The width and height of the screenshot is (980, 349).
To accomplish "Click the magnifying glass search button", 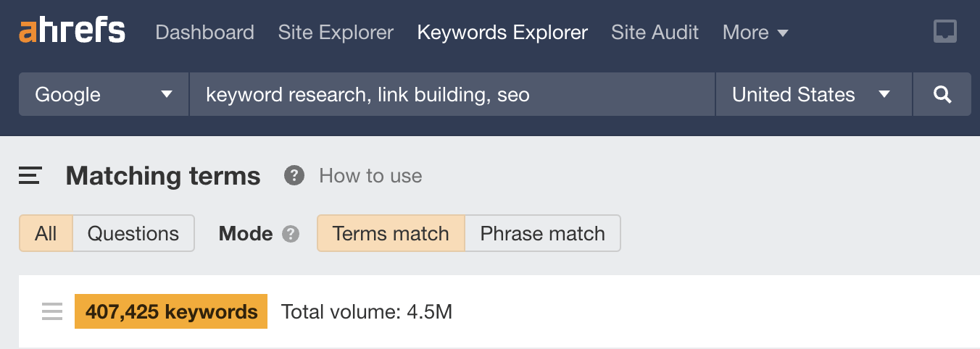I will [942, 94].
